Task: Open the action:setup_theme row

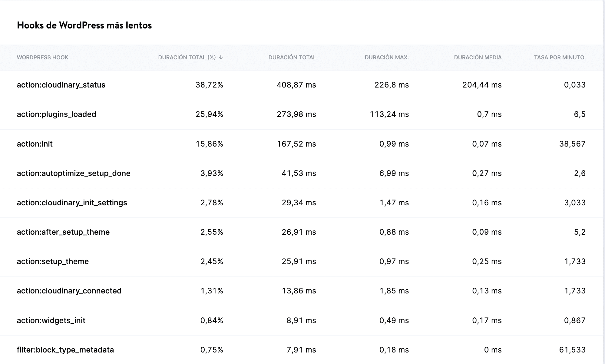Action: (53, 261)
